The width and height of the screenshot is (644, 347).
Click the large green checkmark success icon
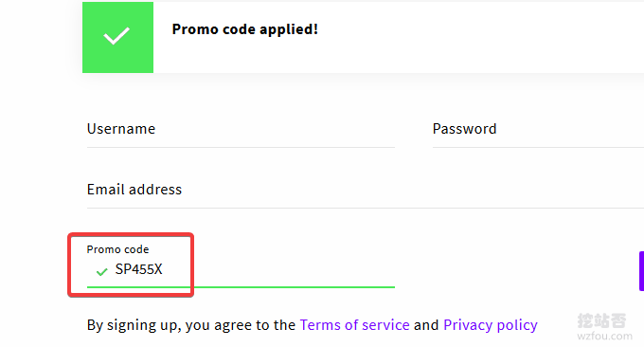(x=117, y=37)
